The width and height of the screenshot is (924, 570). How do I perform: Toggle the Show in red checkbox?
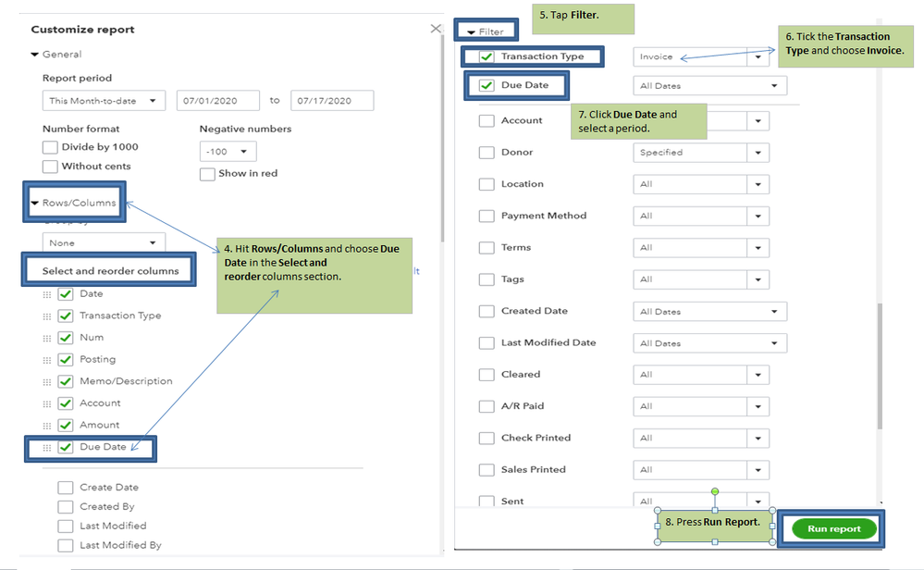coord(207,173)
